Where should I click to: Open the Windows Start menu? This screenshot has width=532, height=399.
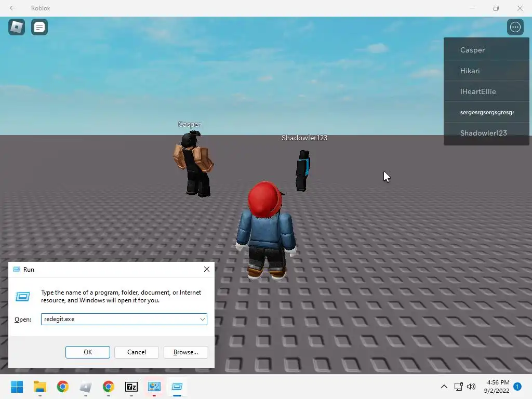(17, 387)
